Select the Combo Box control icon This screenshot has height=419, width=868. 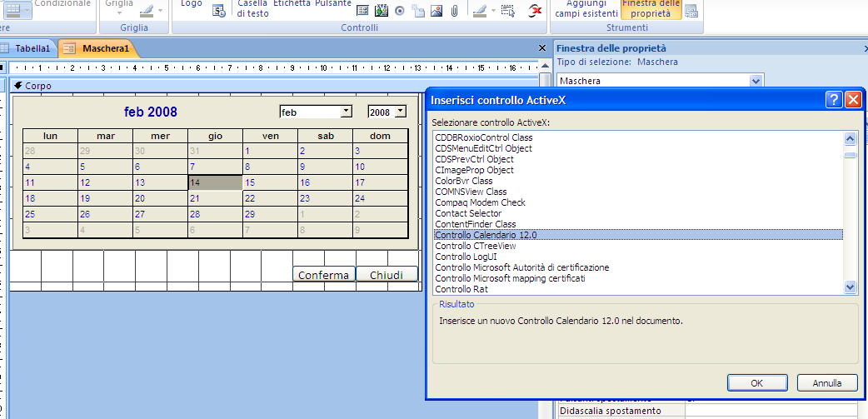(x=363, y=11)
